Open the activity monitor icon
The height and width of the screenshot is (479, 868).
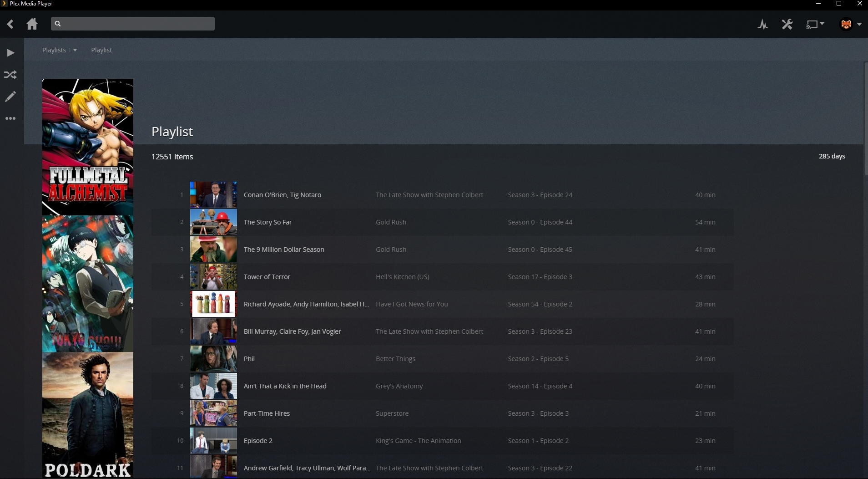pos(763,24)
